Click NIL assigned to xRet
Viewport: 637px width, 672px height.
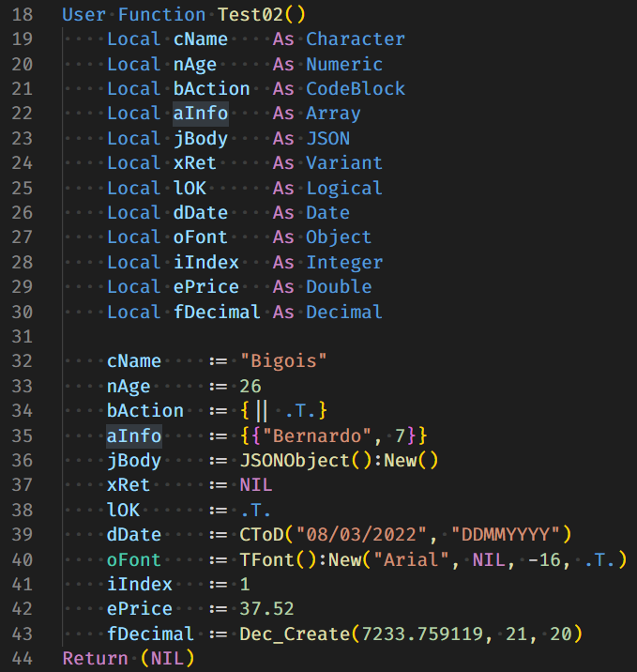tap(256, 485)
